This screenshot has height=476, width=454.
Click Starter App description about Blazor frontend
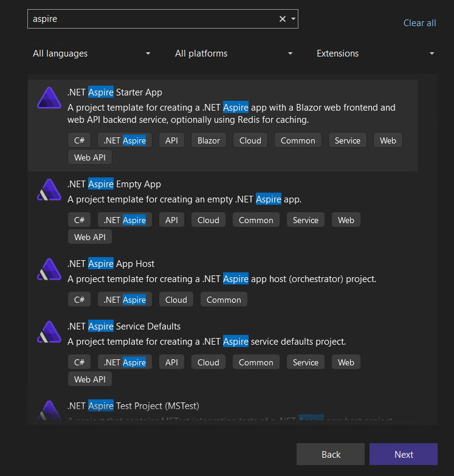231,114
